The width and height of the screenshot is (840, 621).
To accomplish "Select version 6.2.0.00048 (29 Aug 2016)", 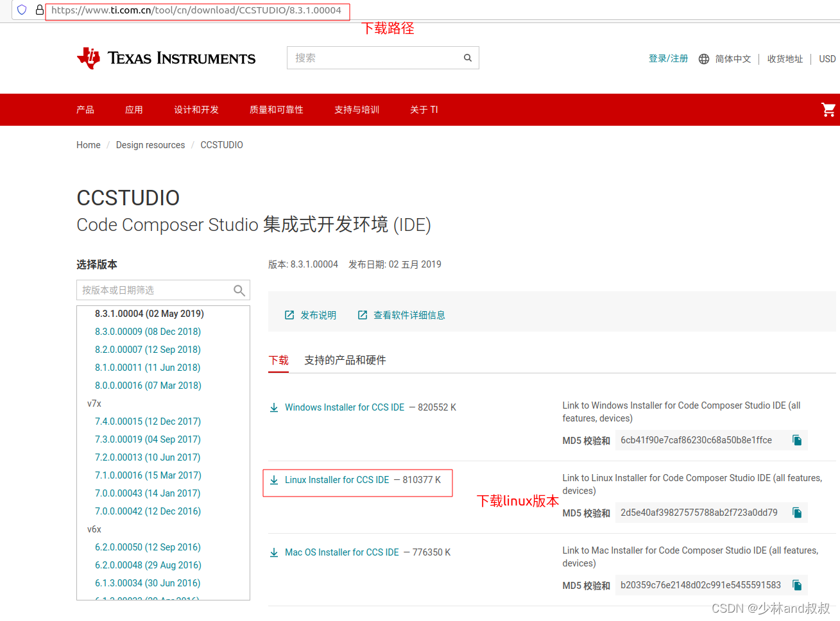I will click(148, 565).
